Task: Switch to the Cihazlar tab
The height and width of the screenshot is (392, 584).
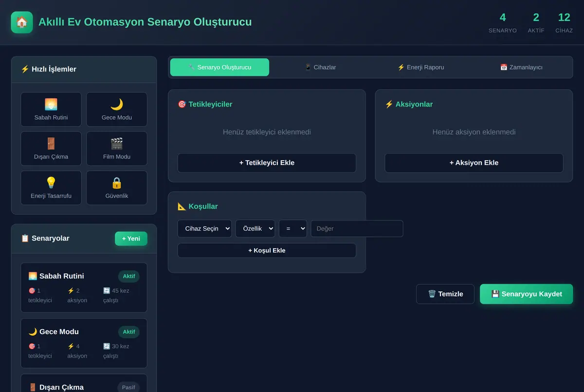Action: tap(320, 67)
